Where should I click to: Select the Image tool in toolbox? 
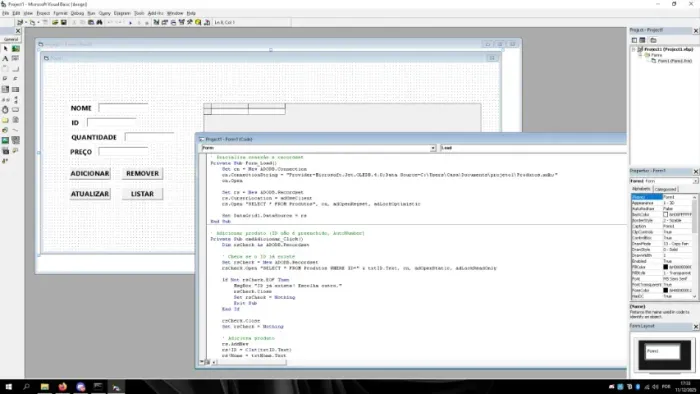tap(5, 140)
